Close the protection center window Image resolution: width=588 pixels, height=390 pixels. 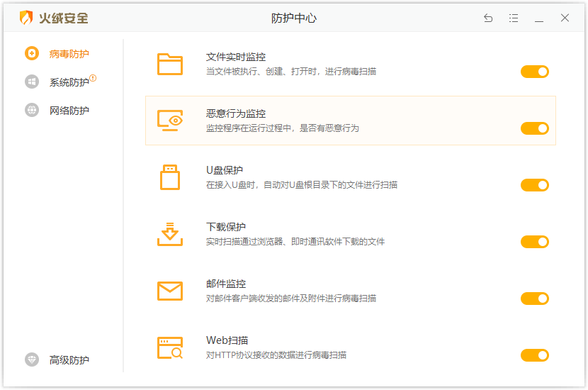point(565,18)
